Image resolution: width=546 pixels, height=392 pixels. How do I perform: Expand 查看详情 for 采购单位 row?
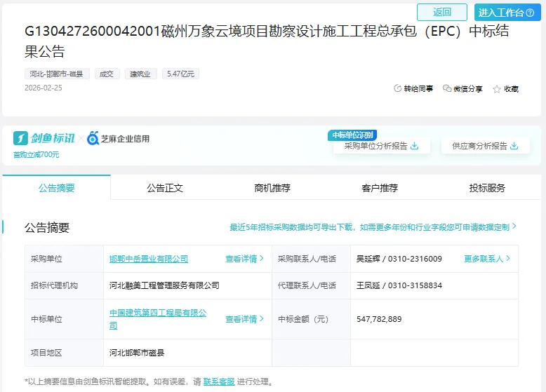(244, 259)
